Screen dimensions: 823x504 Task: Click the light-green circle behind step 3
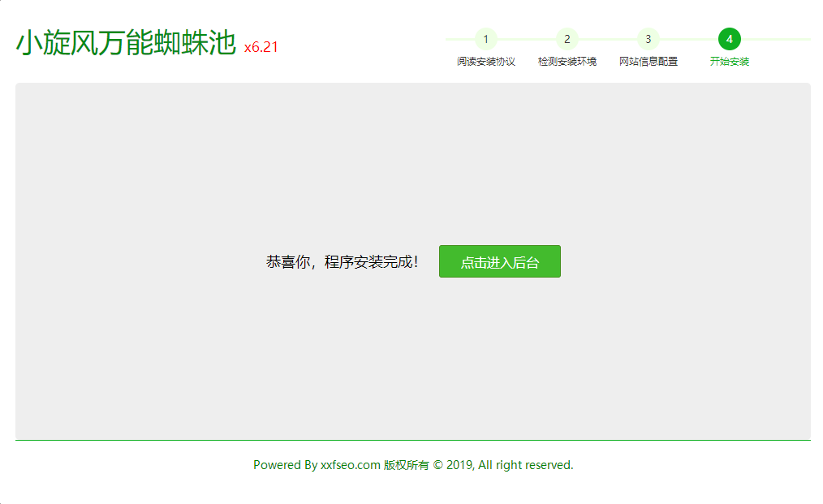coord(648,39)
